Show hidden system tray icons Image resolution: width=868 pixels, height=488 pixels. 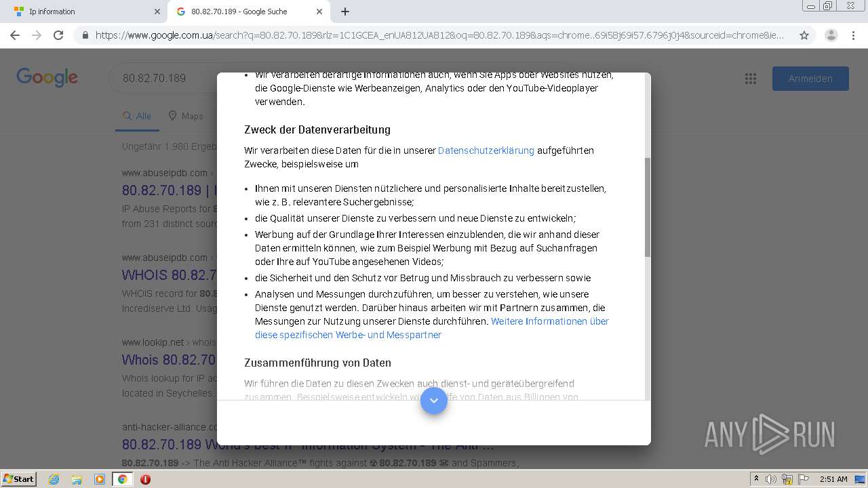tap(757, 479)
